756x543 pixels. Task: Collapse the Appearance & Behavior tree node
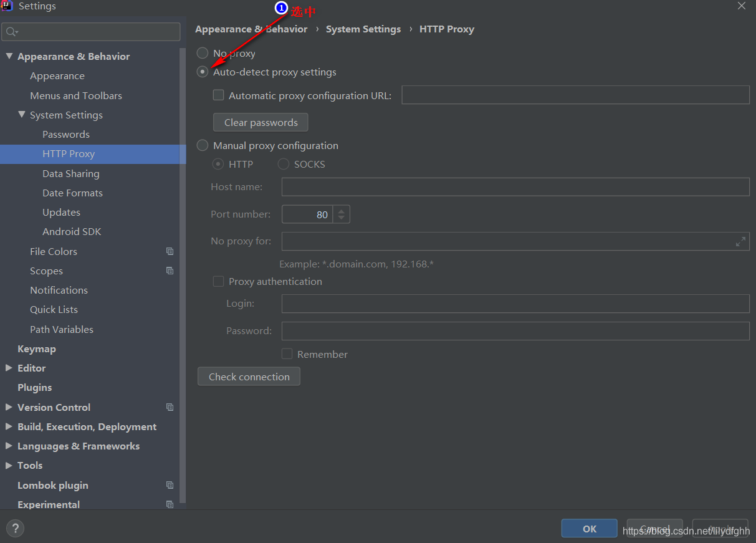pyautogui.click(x=9, y=56)
